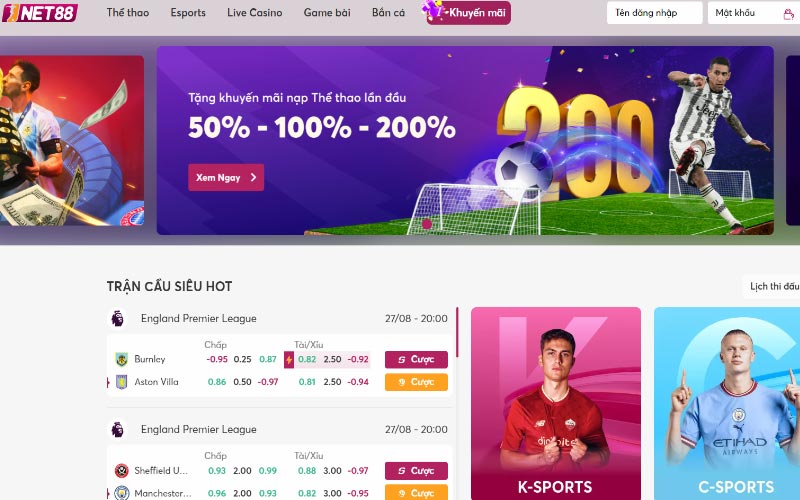Click the Tên đăng nhập username field
Screen dimensions: 800x500
655,13
